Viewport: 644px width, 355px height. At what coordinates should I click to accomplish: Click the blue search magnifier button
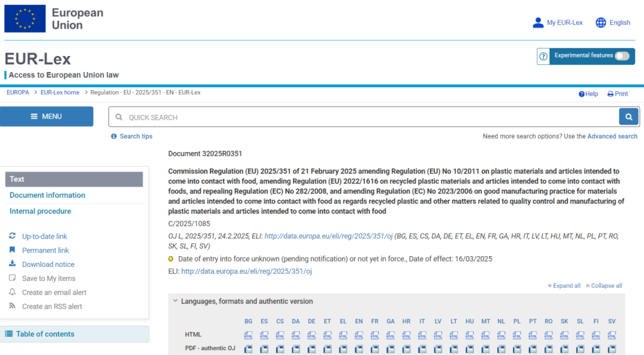pos(628,117)
